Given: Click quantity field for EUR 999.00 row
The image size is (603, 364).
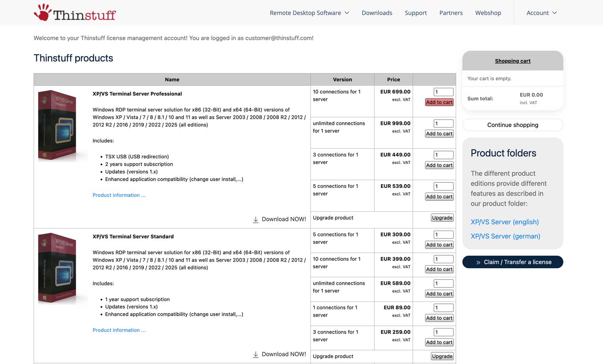Looking at the screenshot, I should coord(443,123).
